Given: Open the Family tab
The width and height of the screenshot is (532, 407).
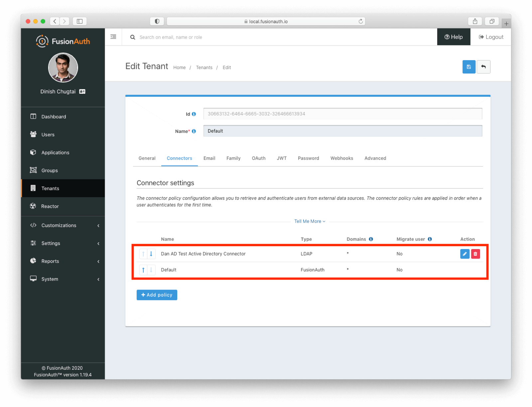Looking at the screenshot, I should [233, 158].
